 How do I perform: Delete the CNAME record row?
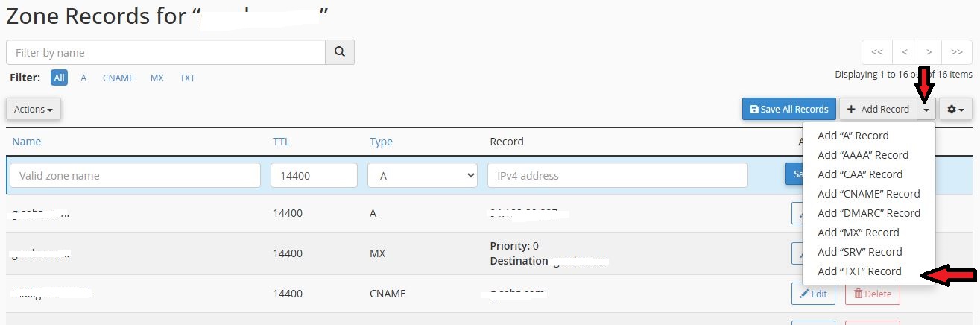click(x=872, y=294)
